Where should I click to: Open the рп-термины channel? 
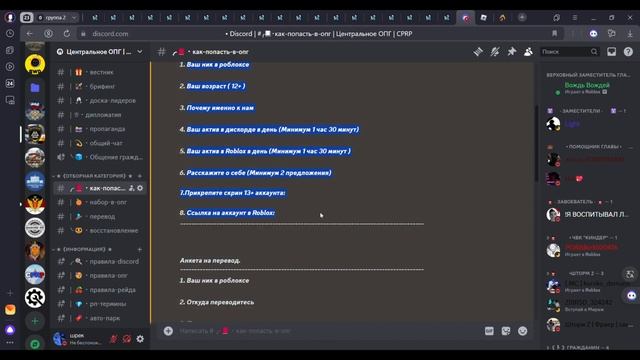click(x=100, y=304)
